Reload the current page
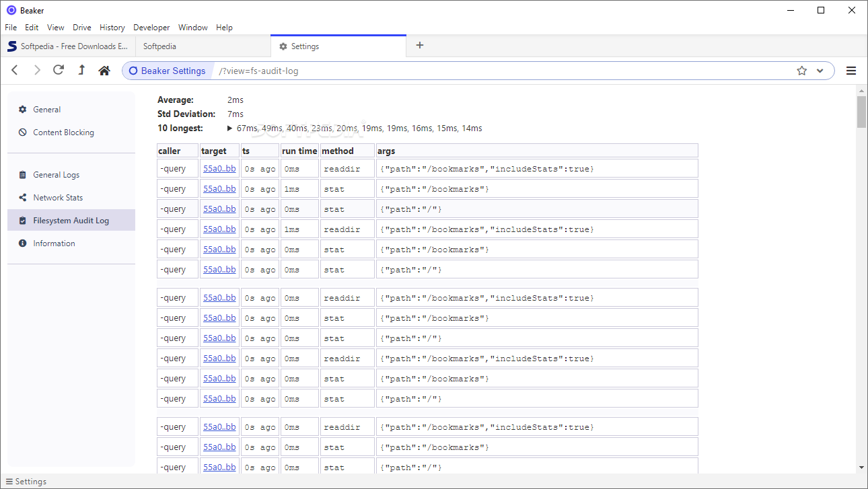The height and width of the screenshot is (489, 868). (x=59, y=70)
